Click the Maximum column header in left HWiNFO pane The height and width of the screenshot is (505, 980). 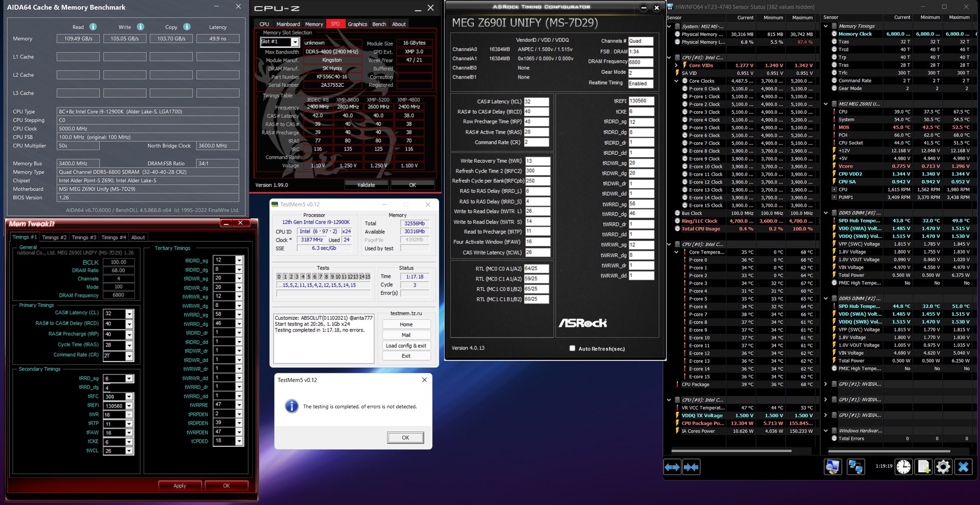802,17
